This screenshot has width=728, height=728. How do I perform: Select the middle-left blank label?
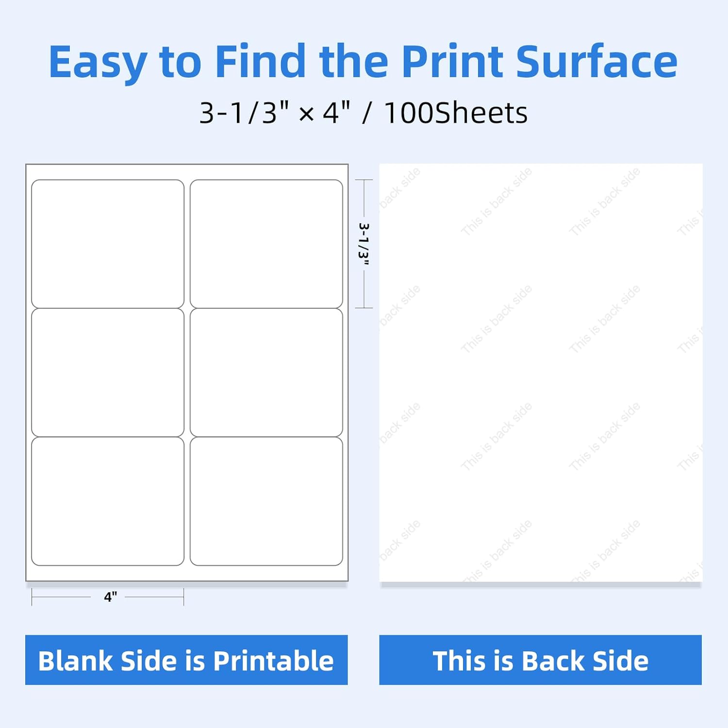pyautogui.click(x=108, y=373)
